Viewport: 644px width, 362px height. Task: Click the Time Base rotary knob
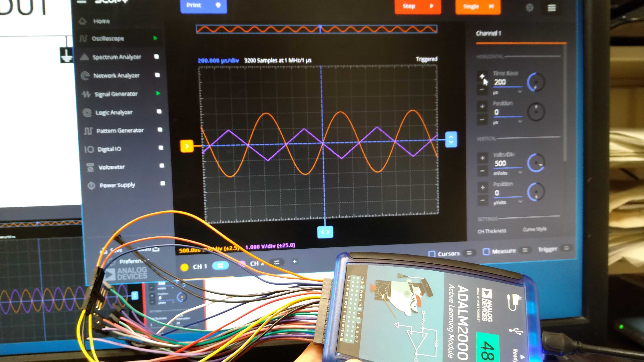point(536,82)
